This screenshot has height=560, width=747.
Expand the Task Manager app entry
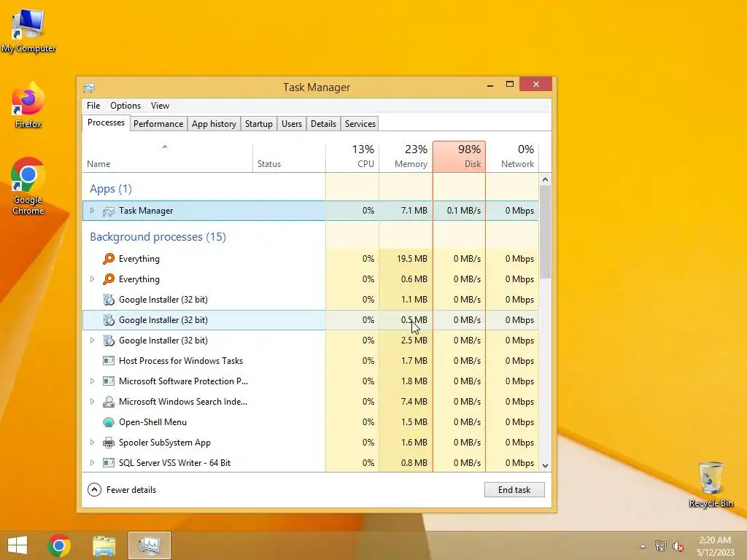click(x=92, y=211)
